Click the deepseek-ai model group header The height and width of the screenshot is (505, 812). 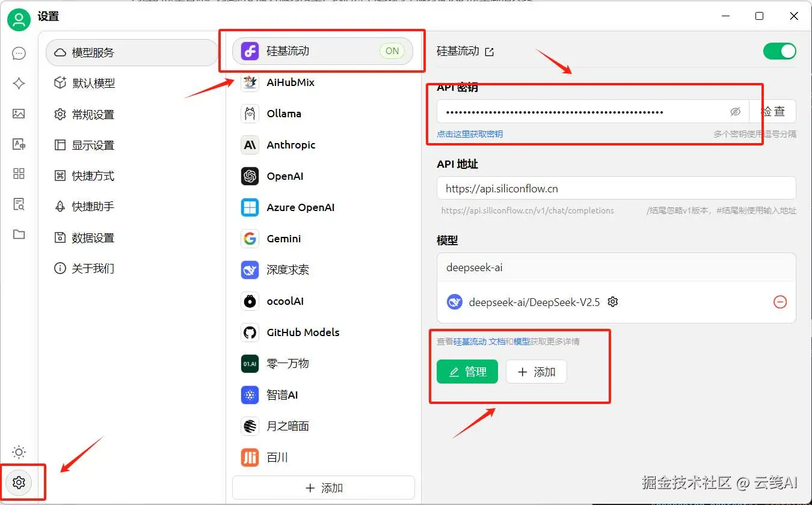coord(617,268)
